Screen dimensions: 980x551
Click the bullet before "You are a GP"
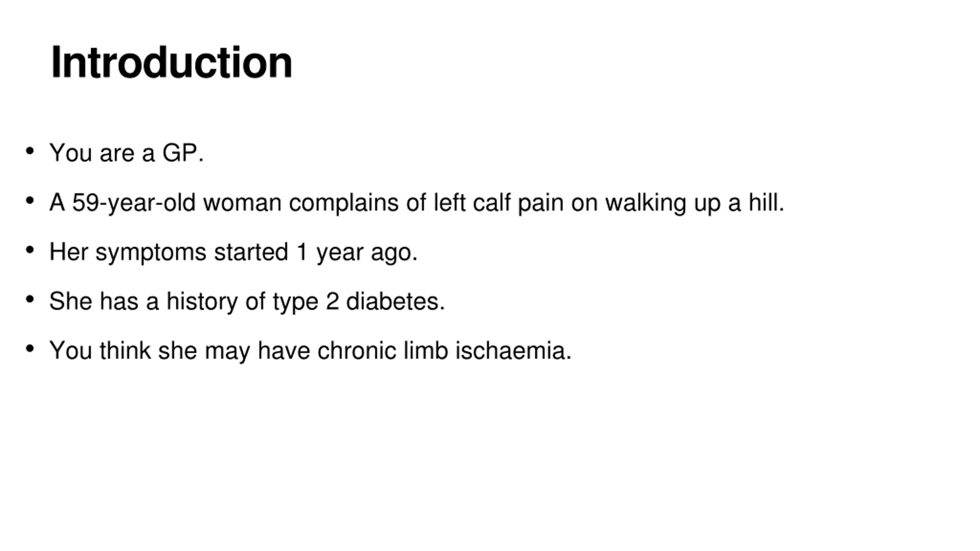pyautogui.click(x=30, y=151)
